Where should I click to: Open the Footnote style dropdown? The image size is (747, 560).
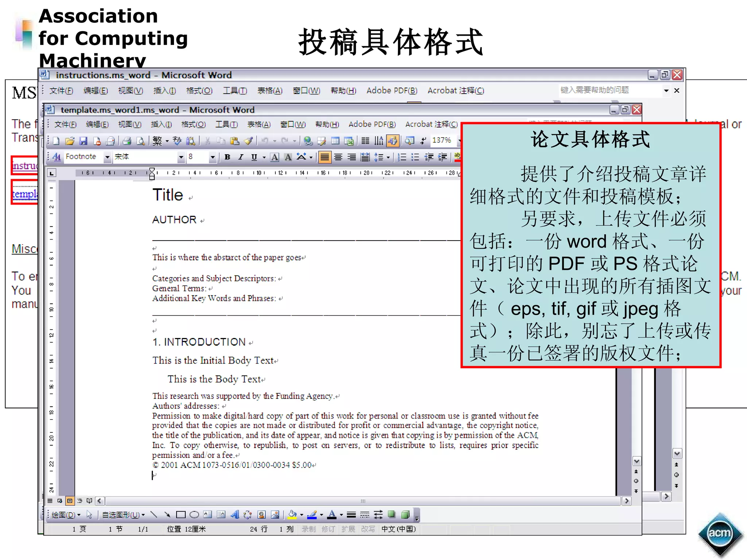pyautogui.click(x=107, y=157)
